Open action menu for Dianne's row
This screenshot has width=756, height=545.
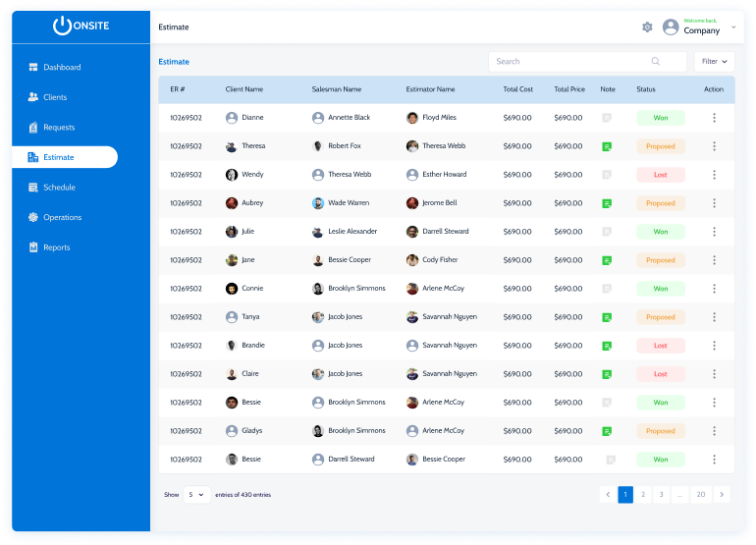point(714,118)
